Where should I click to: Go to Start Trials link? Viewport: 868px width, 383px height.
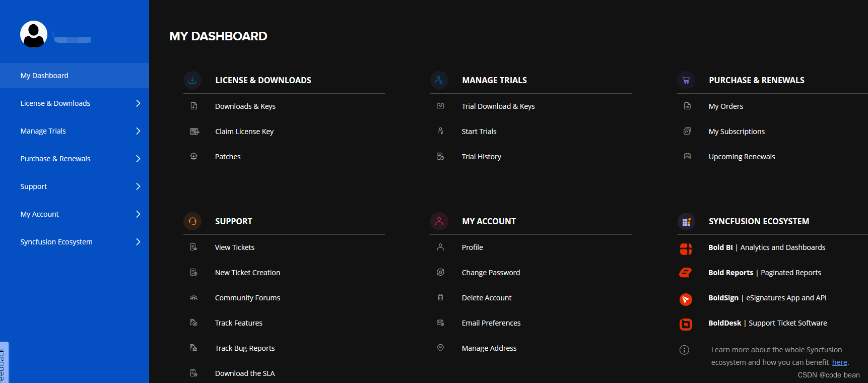pos(479,132)
